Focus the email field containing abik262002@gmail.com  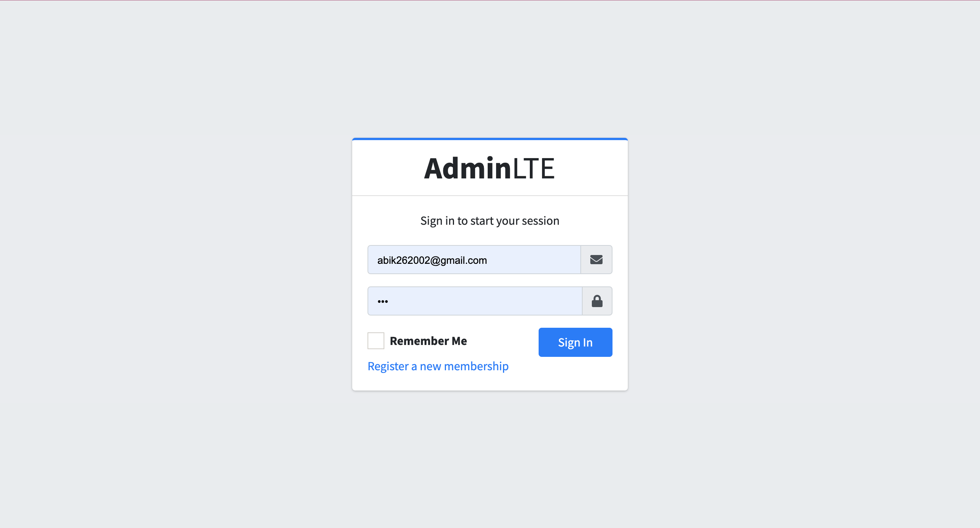(474, 260)
